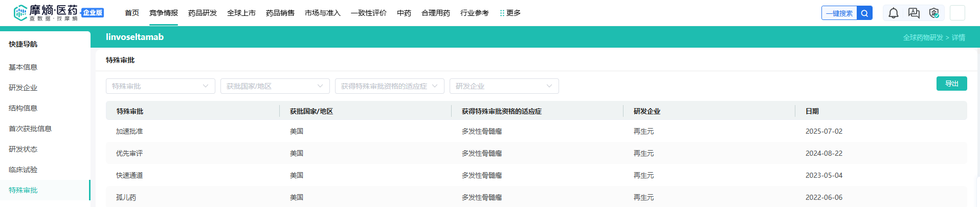The height and width of the screenshot is (207, 980).
Task: Focus the 一键搜索 search field
Action: [x=839, y=13]
